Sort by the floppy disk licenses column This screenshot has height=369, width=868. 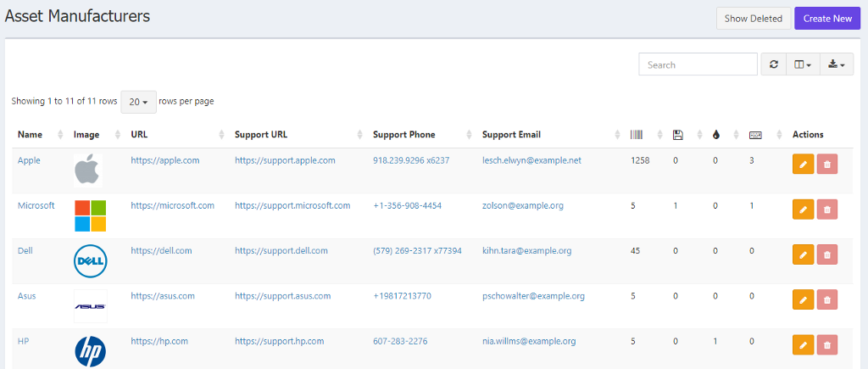point(677,135)
